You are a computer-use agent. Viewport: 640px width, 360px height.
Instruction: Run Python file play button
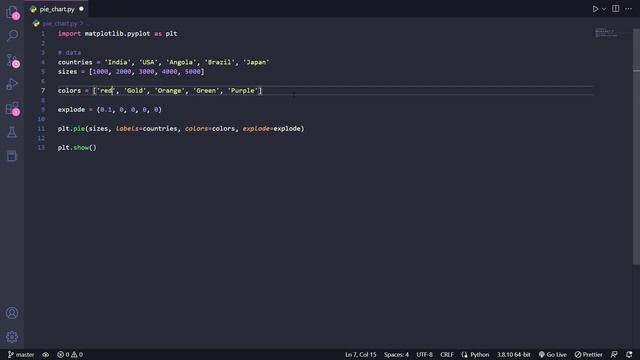click(x=596, y=9)
